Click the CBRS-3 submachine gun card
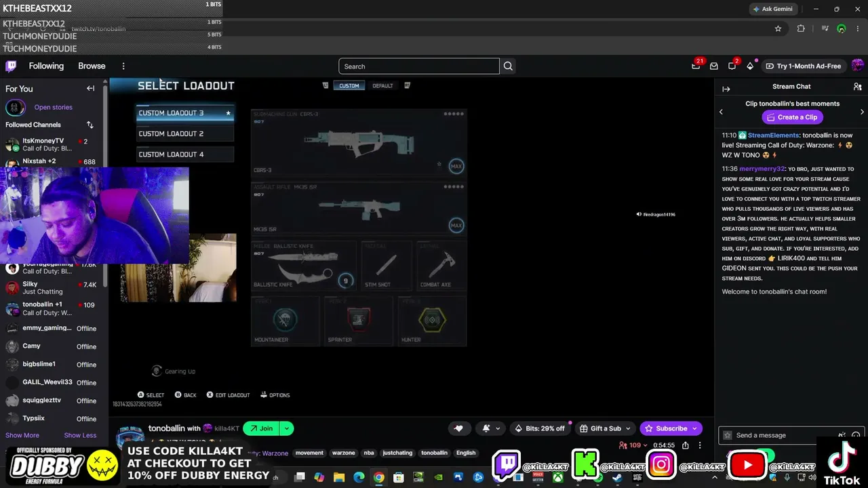This screenshot has height=488, width=868. [x=359, y=142]
